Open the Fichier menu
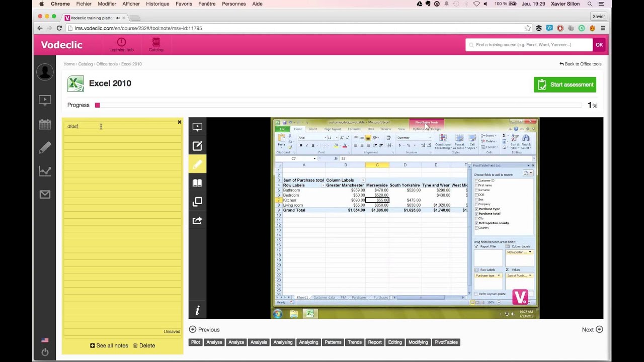This screenshot has height=362, width=644. pos(84,4)
